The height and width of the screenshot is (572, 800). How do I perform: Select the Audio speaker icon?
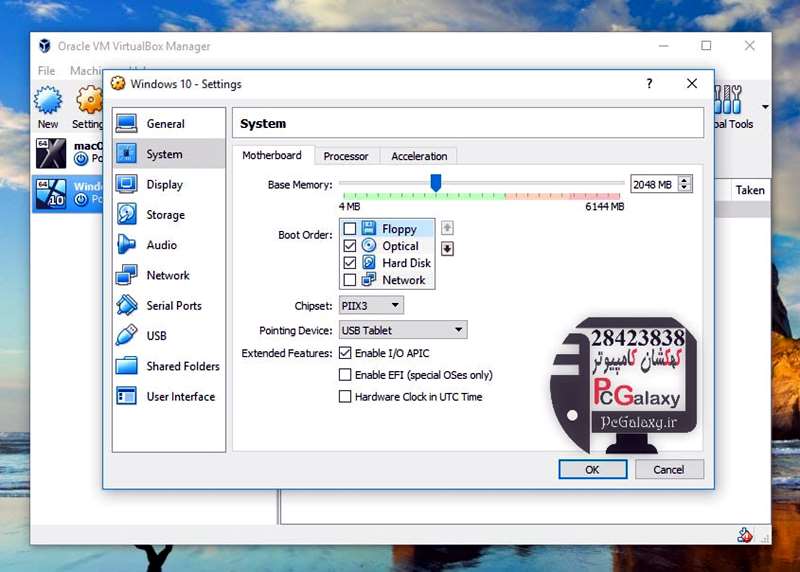tap(127, 245)
